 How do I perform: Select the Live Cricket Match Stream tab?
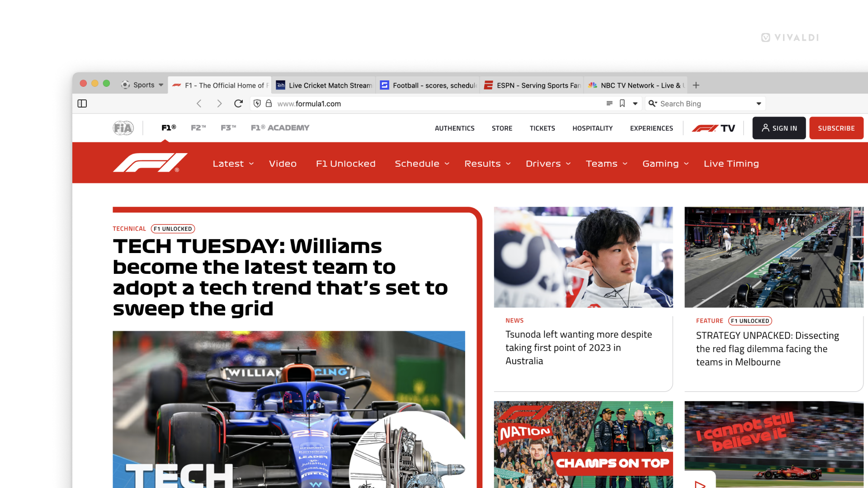pyautogui.click(x=324, y=85)
